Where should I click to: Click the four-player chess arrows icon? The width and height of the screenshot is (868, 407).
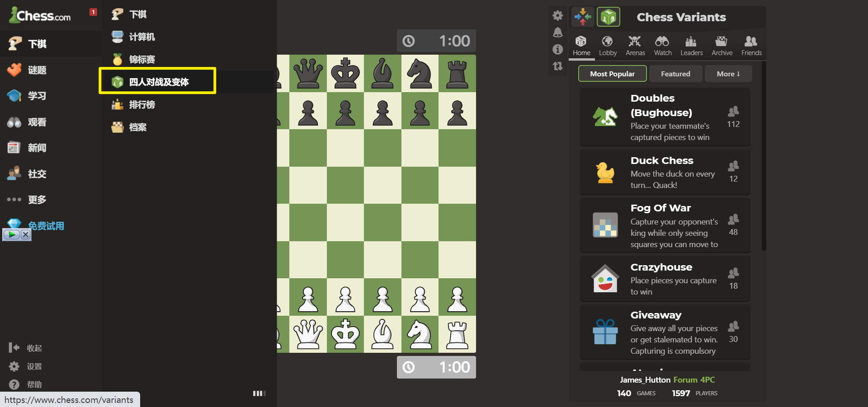pyautogui.click(x=583, y=17)
